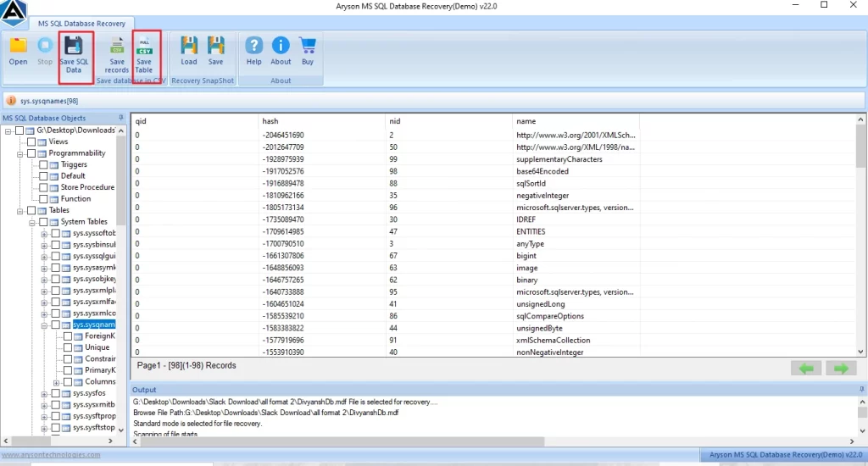Collapse the Tables node

(x=20, y=211)
